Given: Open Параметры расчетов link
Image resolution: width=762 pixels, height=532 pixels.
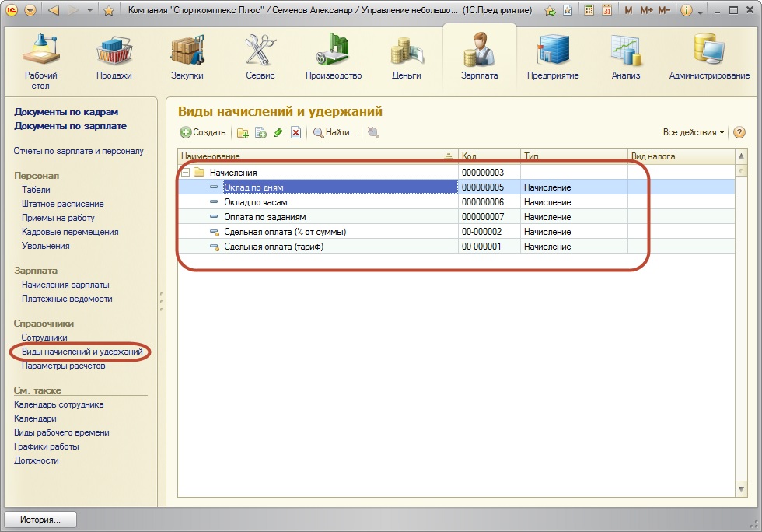Looking at the screenshot, I should (63, 366).
